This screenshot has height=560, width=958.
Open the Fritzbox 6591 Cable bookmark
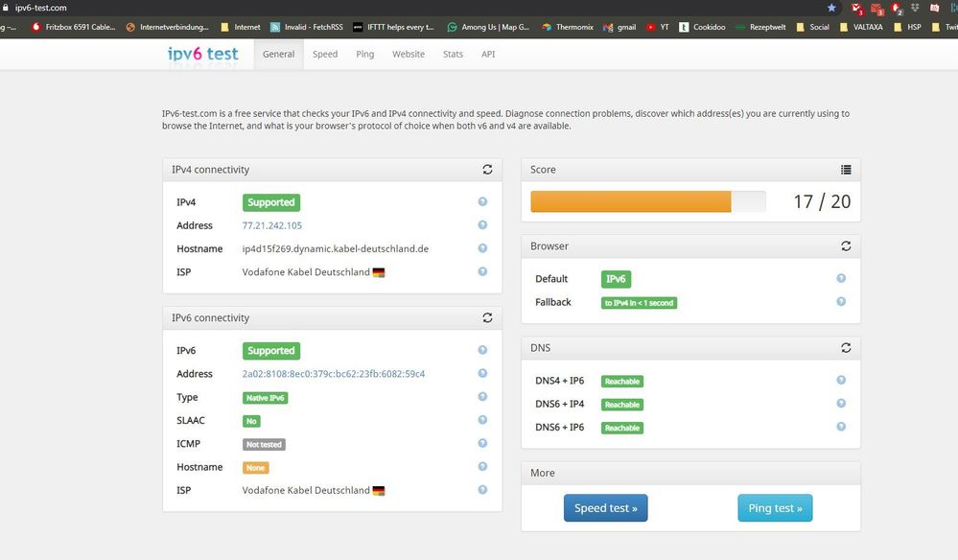73,27
